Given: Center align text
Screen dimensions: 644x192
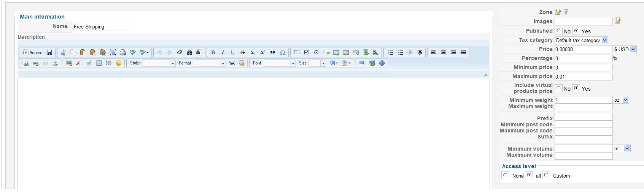Looking at the screenshot, I should click(444, 52).
